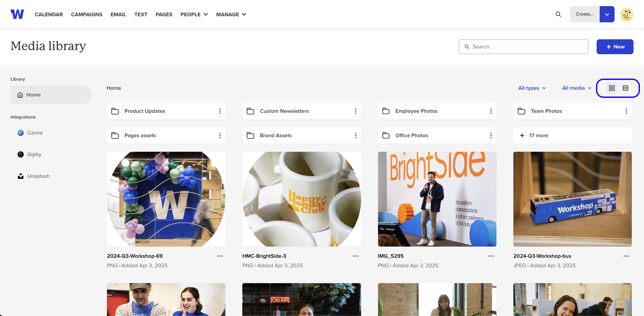The image size is (644, 316).
Task: Open the Brand Assets folder
Action: (302, 135)
